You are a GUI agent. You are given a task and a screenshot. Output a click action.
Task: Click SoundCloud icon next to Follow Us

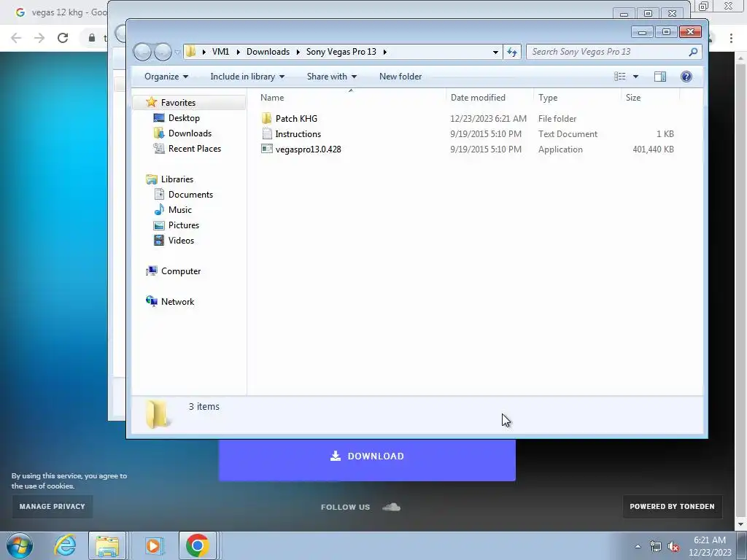[x=391, y=507]
